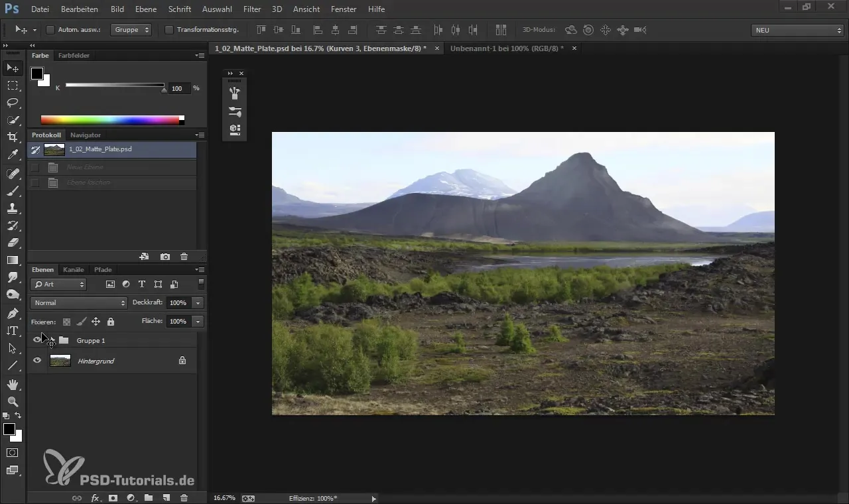Select the Type tool
The width and height of the screenshot is (849, 504).
pyautogui.click(x=13, y=330)
